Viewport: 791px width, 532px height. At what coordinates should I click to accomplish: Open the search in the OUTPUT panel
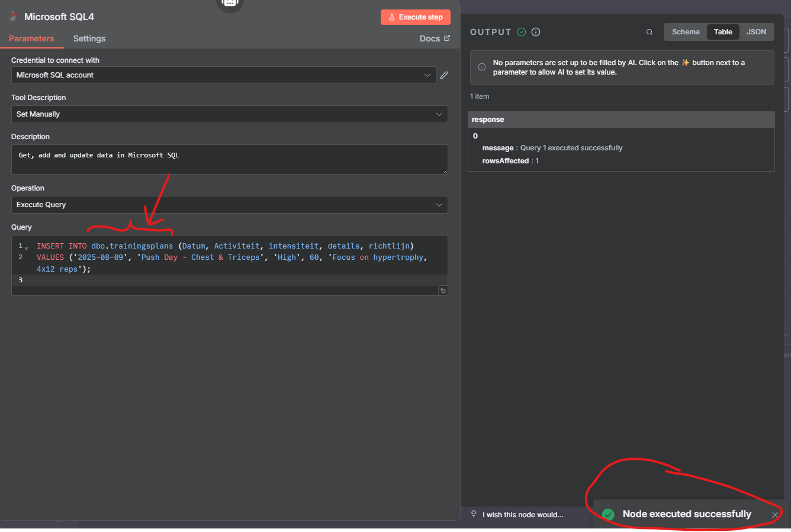(649, 32)
